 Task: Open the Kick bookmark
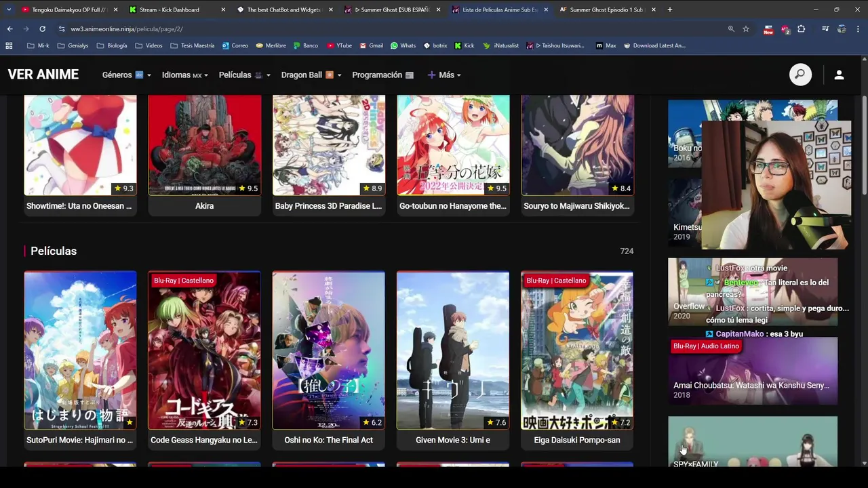pyautogui.click(x=464, y=45)
